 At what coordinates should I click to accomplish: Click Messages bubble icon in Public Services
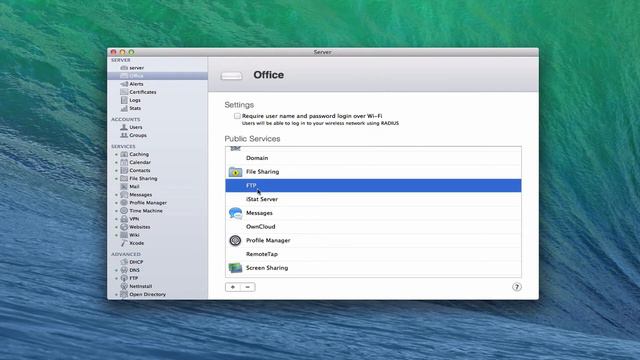pos(235,213)
